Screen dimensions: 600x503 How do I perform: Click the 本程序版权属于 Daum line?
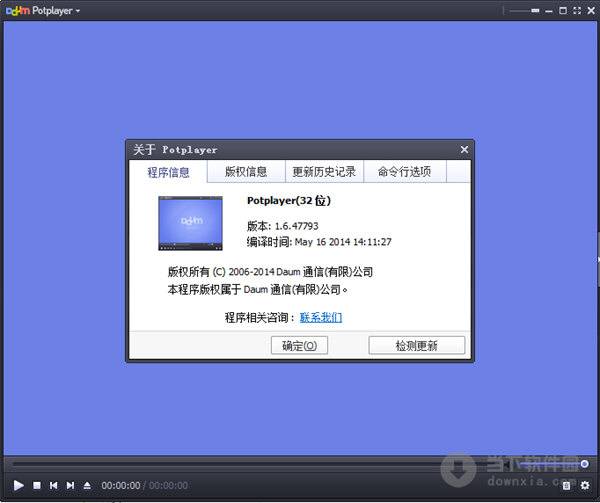point(258,290)
